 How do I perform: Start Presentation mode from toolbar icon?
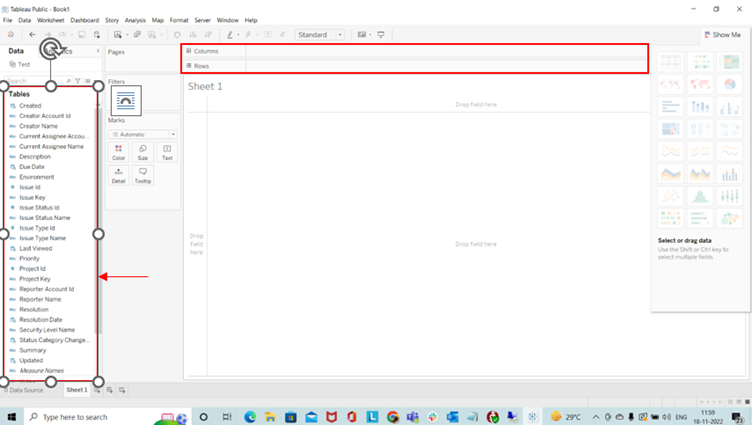tap(381, 35)
